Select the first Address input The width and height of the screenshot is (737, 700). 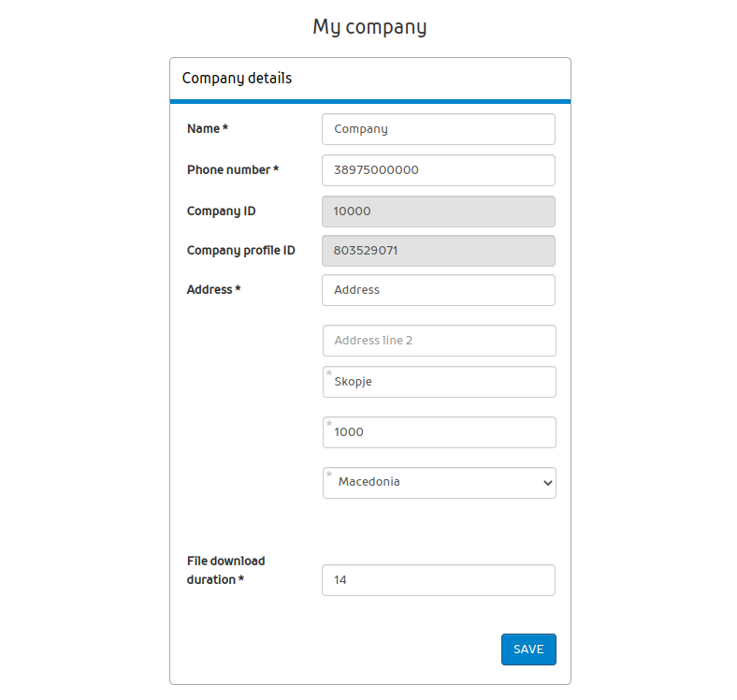438,290
